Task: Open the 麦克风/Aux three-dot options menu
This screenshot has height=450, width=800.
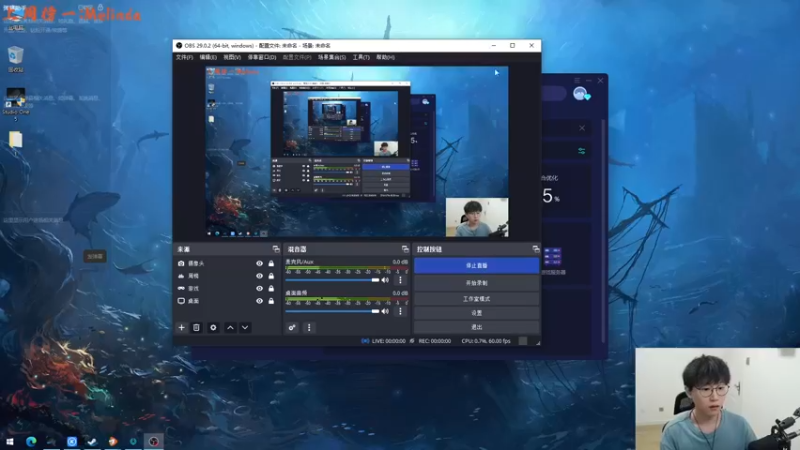Action: coord(401,280)
